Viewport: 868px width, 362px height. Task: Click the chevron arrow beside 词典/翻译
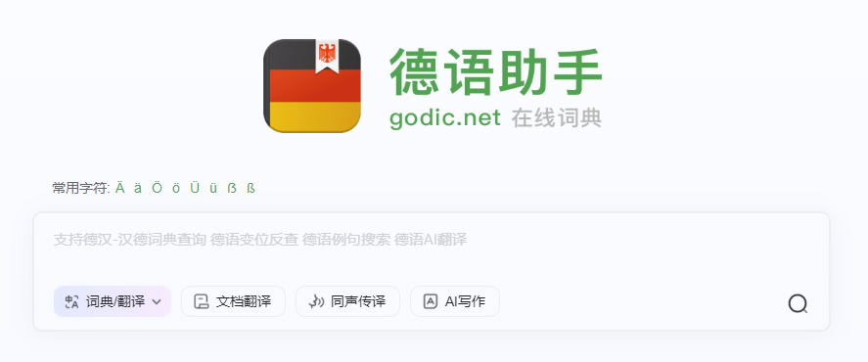pyautogui.click(x=157, y=301)
